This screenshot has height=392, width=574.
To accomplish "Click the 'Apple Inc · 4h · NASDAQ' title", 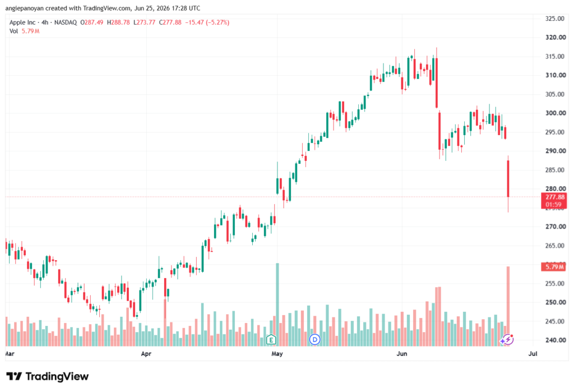I will point(43,22).
